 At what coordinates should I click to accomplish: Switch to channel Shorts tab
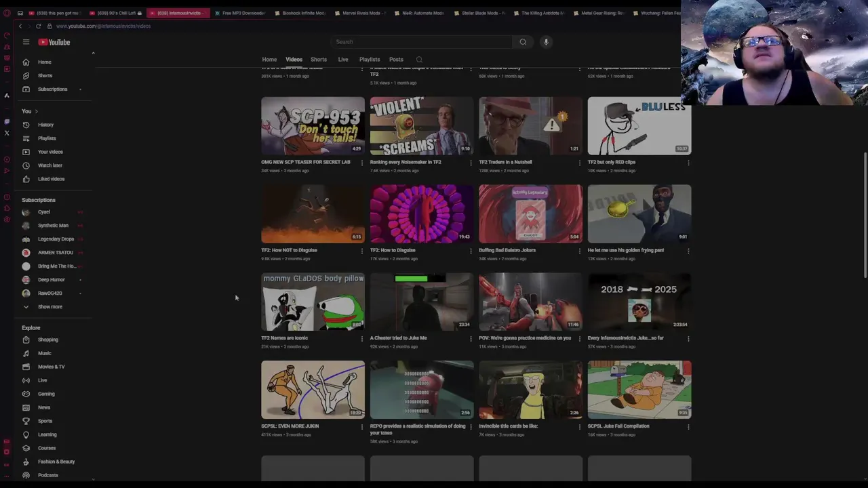tap(319, 60)
